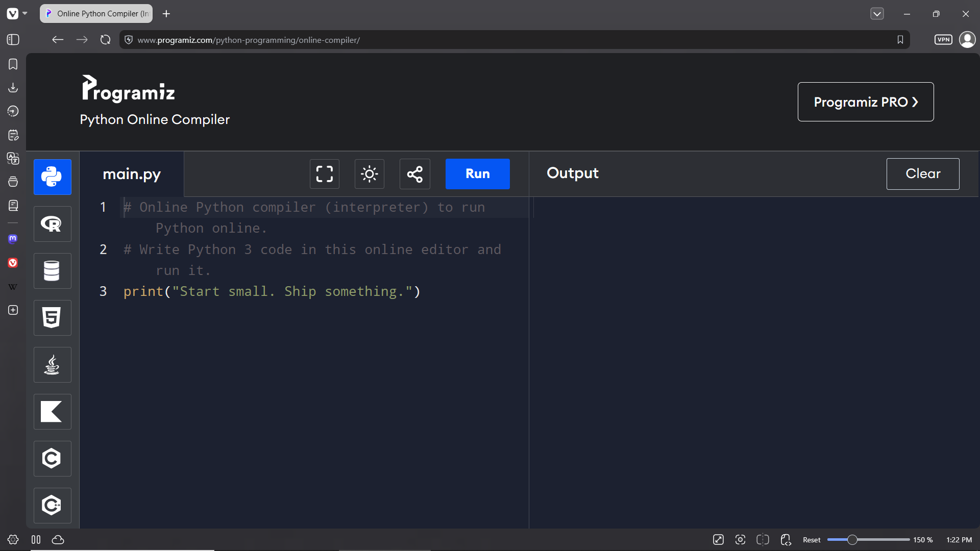Select Online Python Compiler browser tab

pyautogui.click(x=96, y=14)
